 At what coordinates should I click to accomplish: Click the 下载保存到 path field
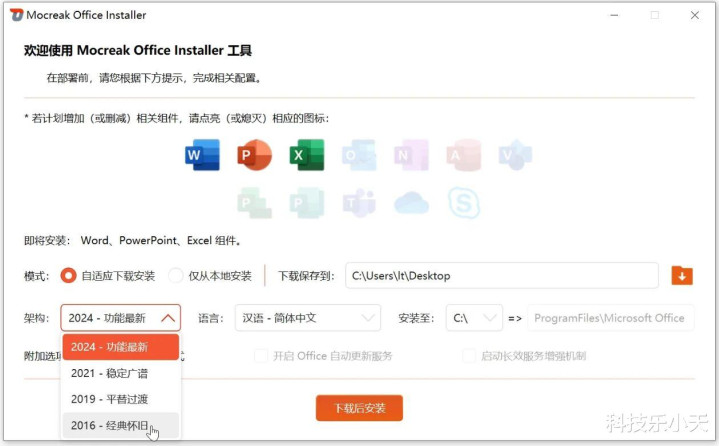coord(502,275)
